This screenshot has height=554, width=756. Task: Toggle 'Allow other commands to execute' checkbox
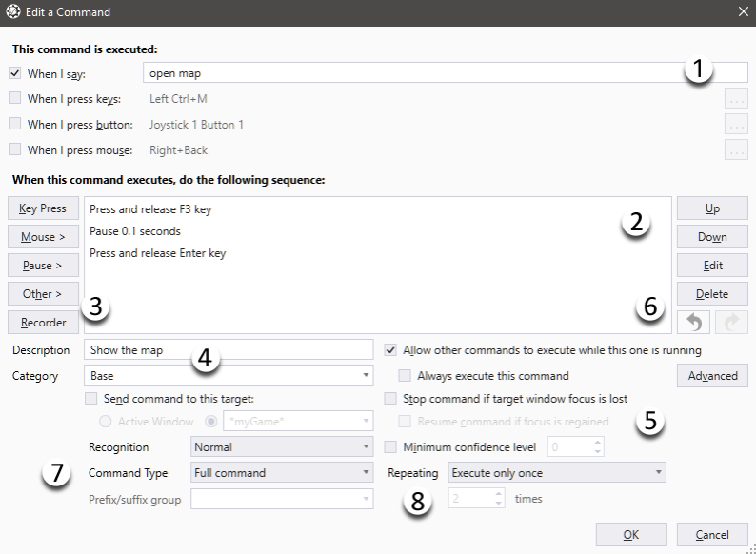pyautogui.click(x=390, y=350)
